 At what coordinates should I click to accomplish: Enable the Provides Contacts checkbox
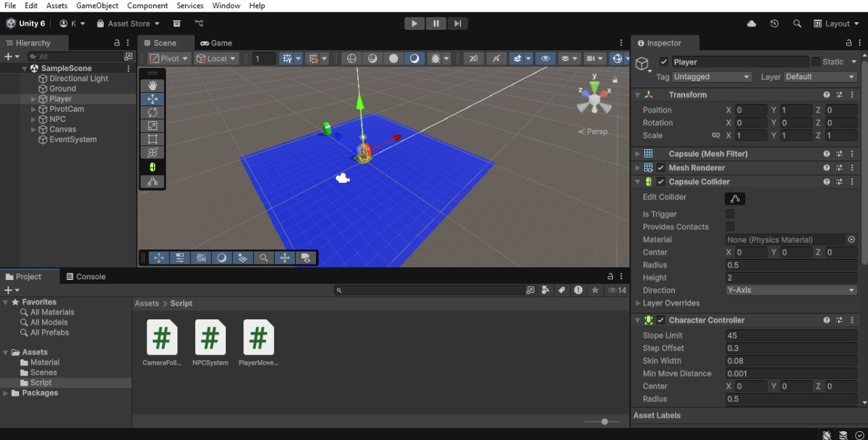coord(730,227)
